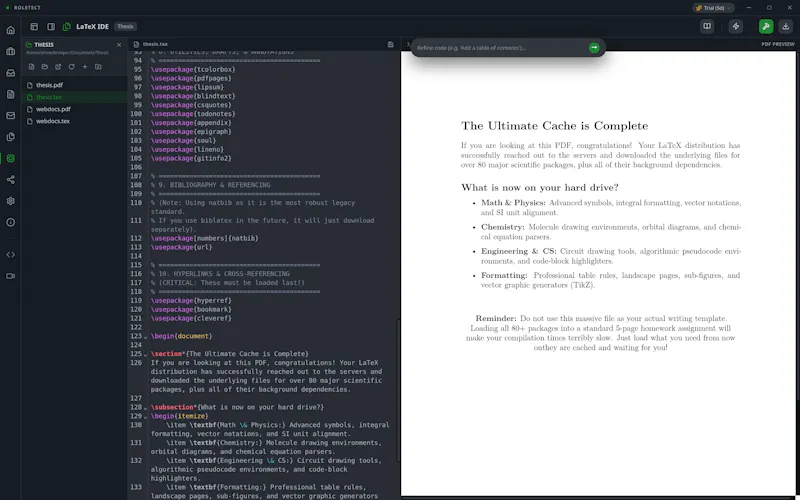Image resolution: width=800 pixels, height=500 pixels.
Task: Click the PDF PREVIEW label
Action: click(778, 44)
